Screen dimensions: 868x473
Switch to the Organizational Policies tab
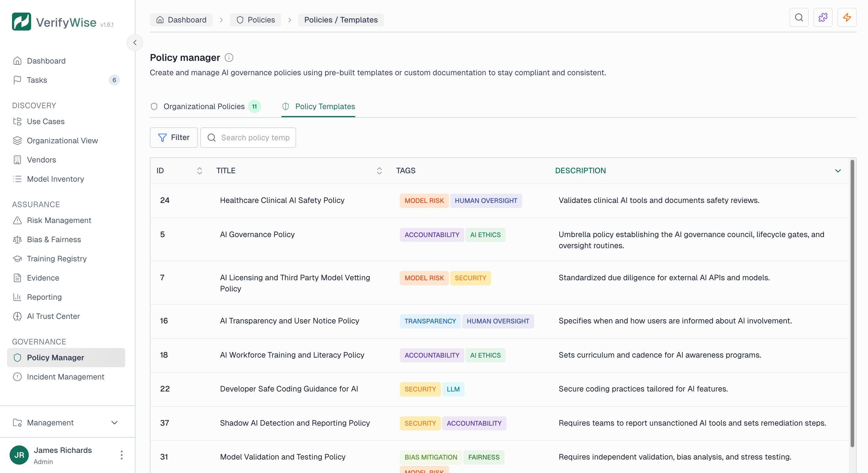click(x=204, y=106)
